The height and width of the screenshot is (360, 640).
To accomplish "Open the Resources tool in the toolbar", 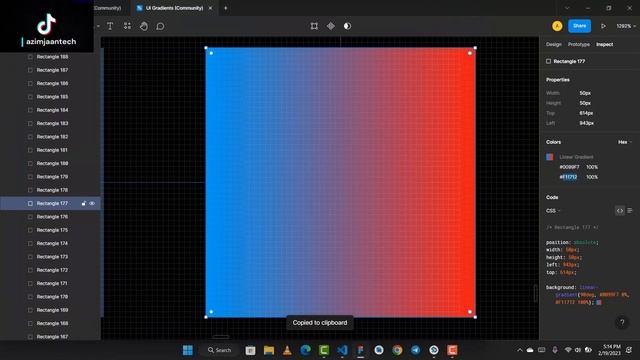I will click(127, 26).
